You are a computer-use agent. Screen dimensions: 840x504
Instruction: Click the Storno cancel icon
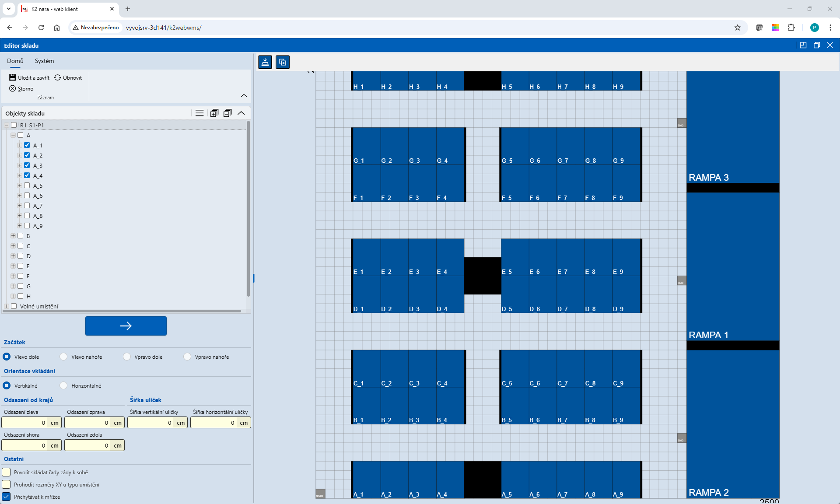(12, 88)
